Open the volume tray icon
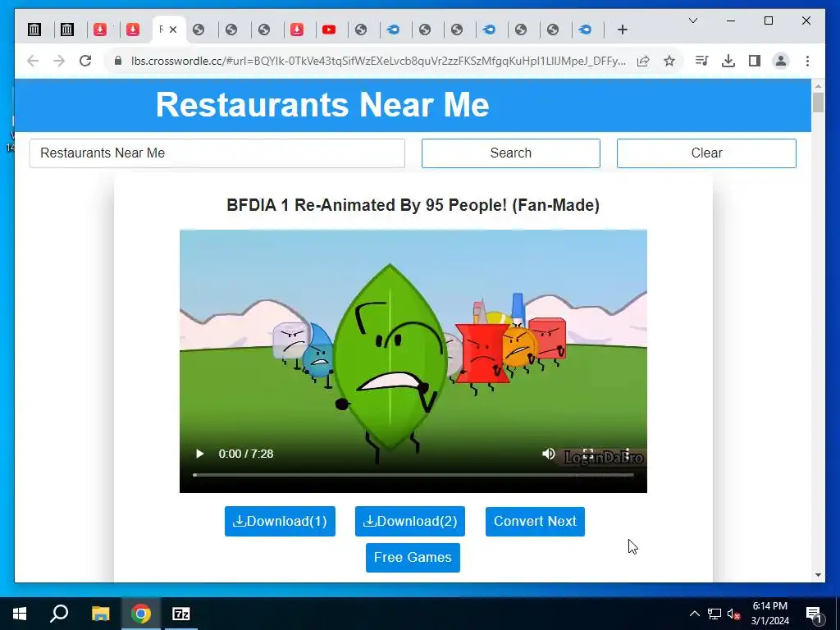Image resolution: width=840 pixels, height=630 pixels. pos(734,614)
